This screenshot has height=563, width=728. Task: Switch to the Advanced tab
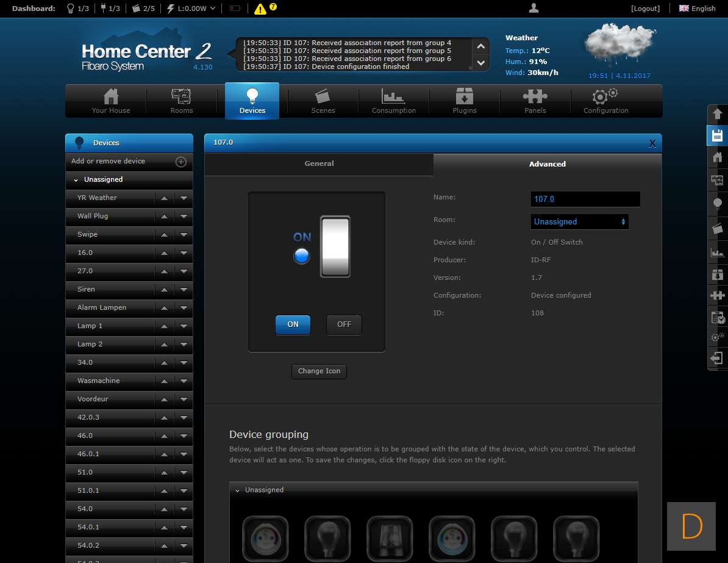click(x=548, y=164)
